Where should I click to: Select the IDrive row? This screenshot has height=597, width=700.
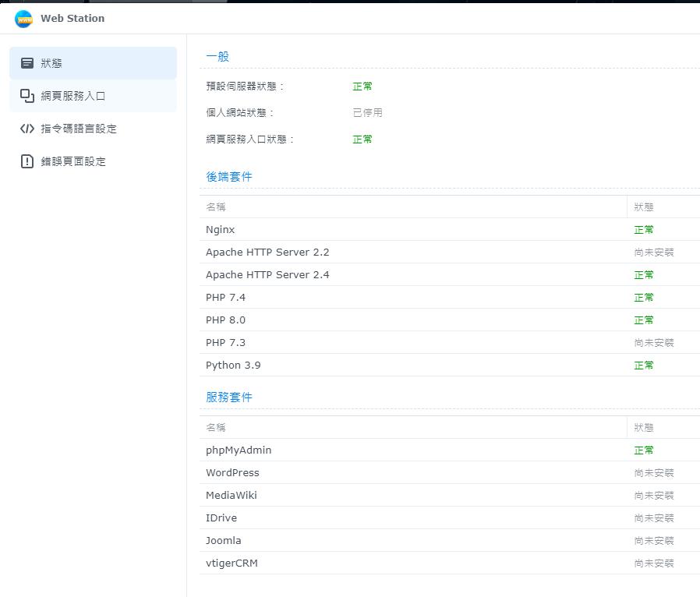pos(450,518)
